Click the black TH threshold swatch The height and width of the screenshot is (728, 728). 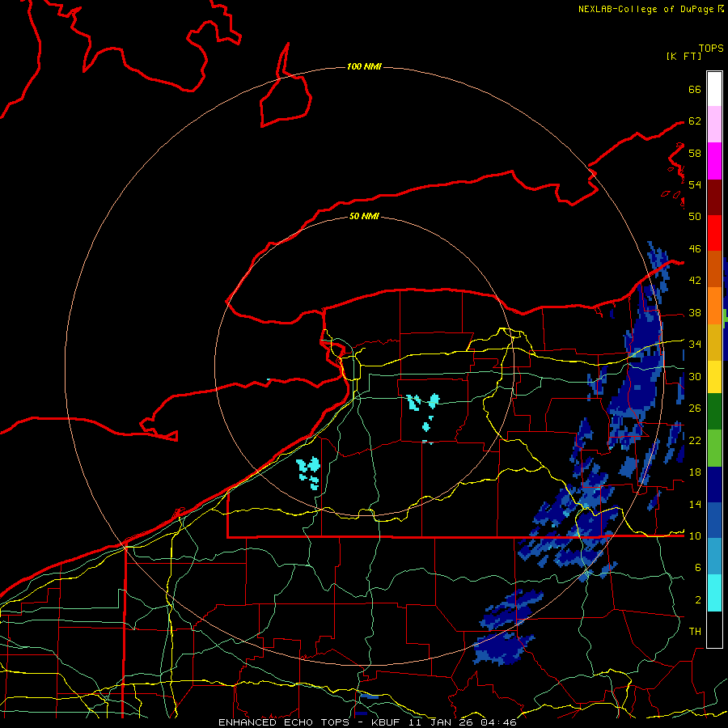[x=714, y=629]
